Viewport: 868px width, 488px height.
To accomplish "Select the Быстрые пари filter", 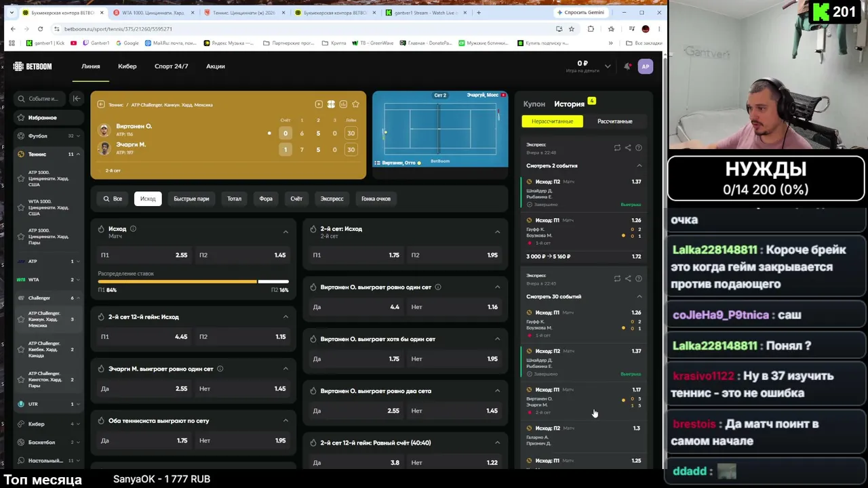I will [x=191, y=199].
